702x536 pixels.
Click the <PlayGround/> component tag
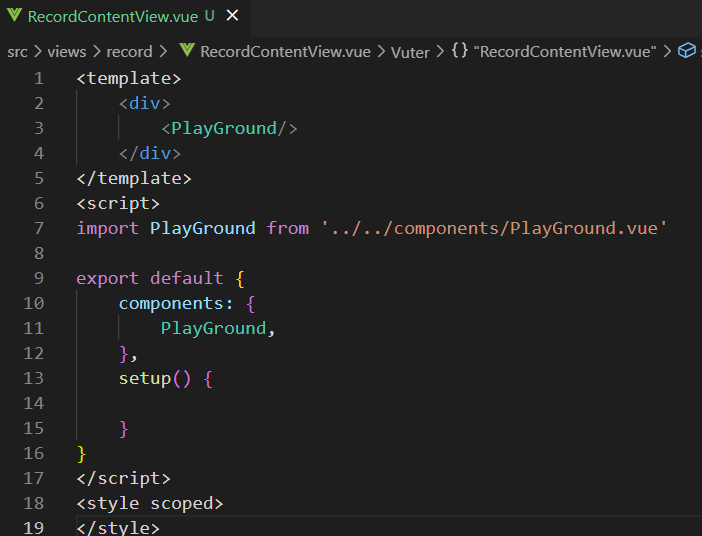[229, 129]
